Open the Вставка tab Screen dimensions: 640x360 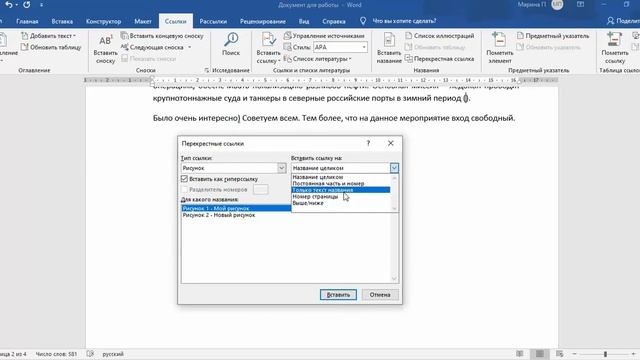click(62, 21)
